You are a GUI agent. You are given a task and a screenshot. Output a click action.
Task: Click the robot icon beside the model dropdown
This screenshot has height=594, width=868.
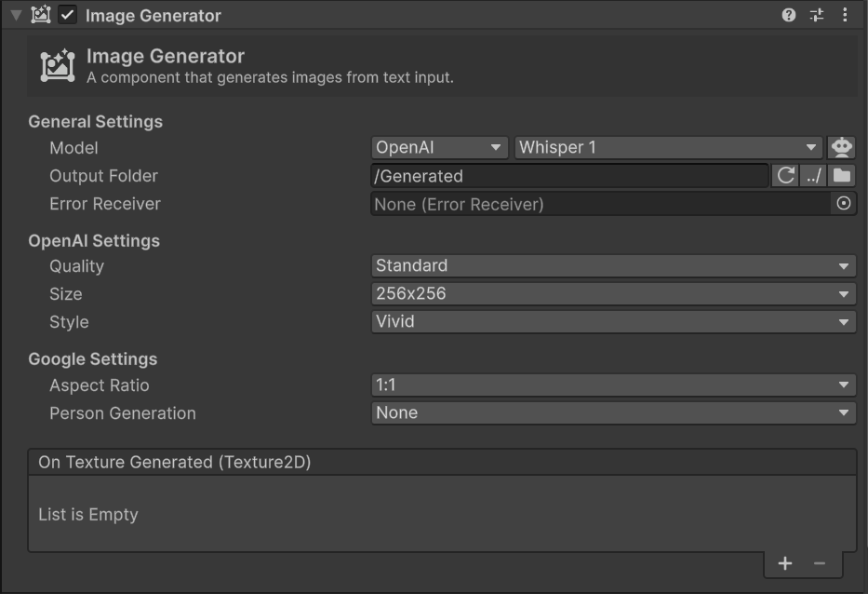pos(842,147)
